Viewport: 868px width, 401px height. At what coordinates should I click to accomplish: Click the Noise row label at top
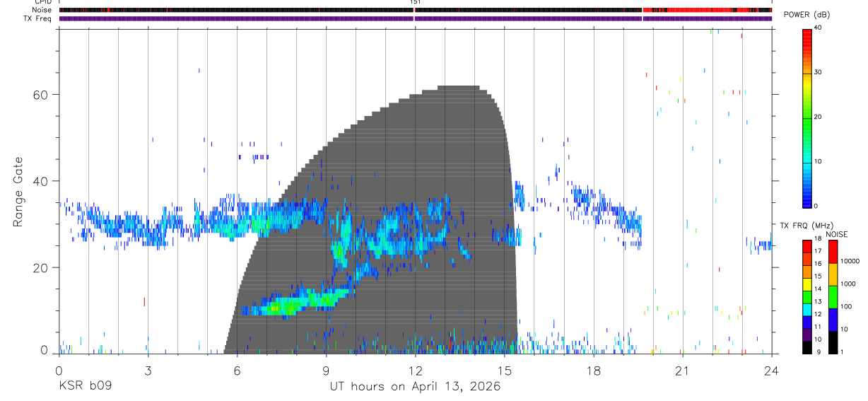pyautogui.click(x=42, y=11)
